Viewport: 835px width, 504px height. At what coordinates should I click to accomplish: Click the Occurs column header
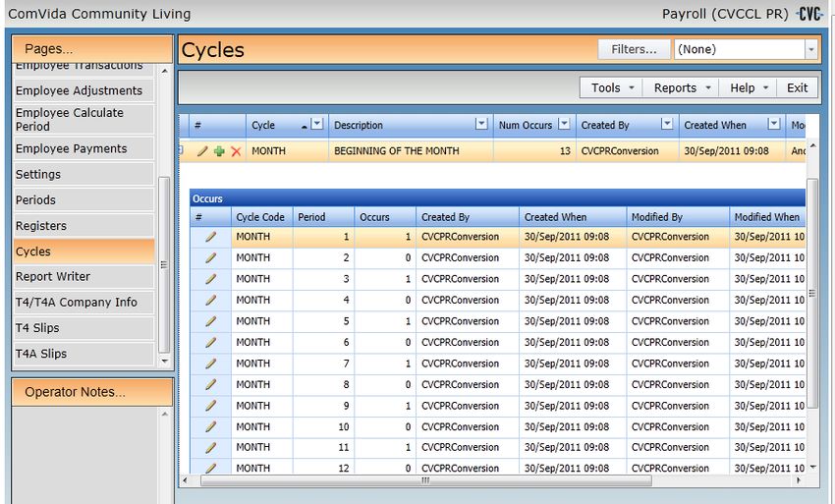pos(385,217)
